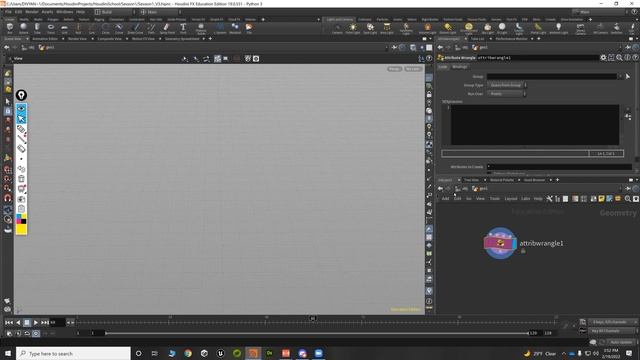Switch to the Material Palette tab
Viewport: 640px width, 360px height.
(x=502, y=180)
